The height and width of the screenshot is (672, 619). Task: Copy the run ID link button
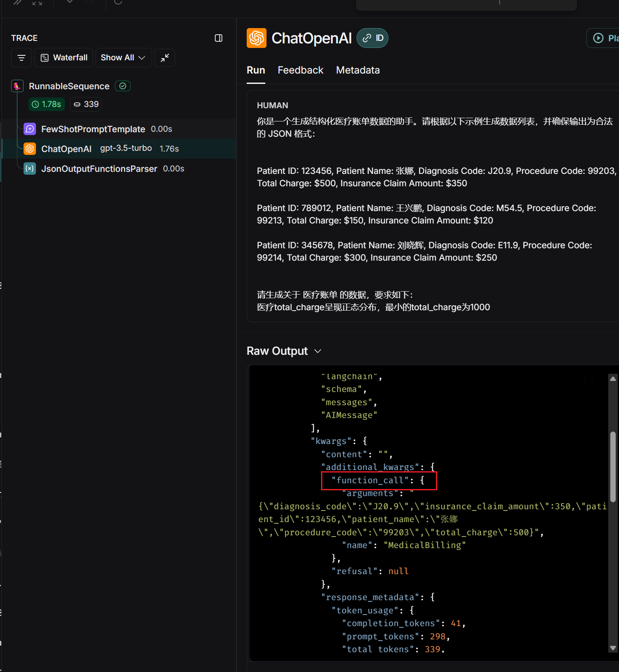tap(372, 38)
